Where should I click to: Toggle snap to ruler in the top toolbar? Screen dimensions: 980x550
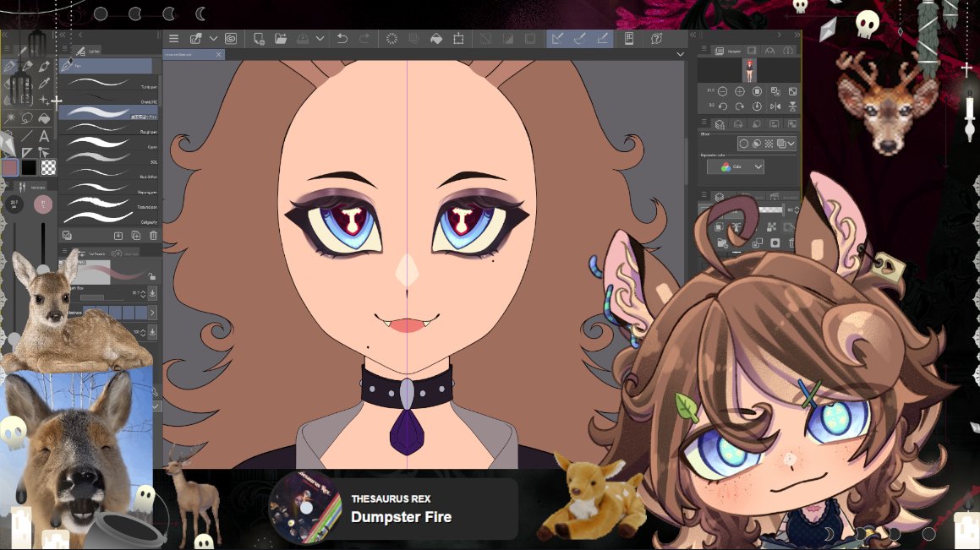556,38
